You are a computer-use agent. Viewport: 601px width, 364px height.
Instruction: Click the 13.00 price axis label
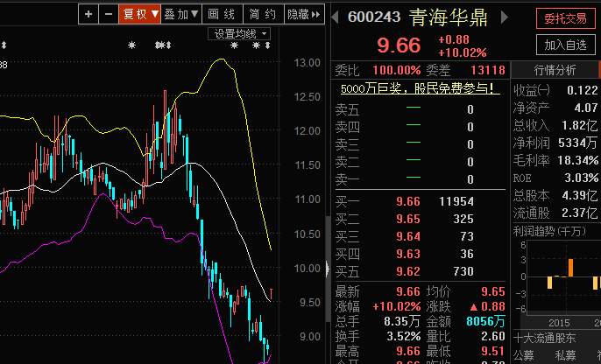(307, 63)
